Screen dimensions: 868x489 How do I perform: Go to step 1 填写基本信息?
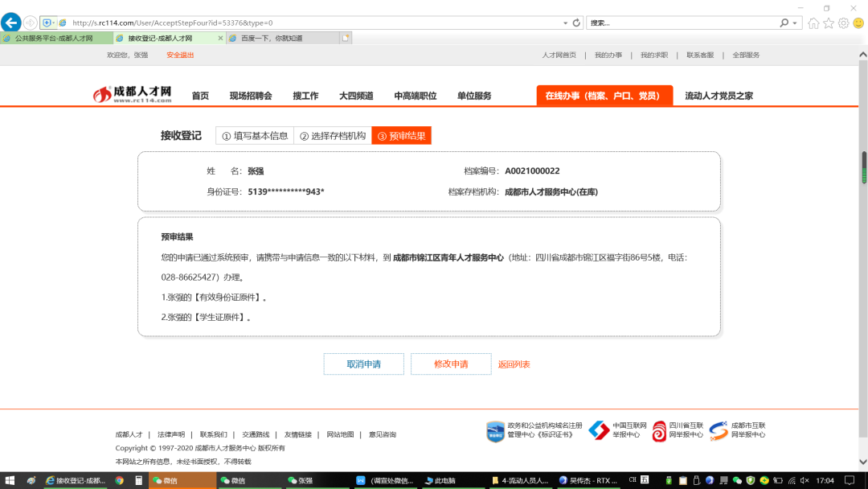255,136
